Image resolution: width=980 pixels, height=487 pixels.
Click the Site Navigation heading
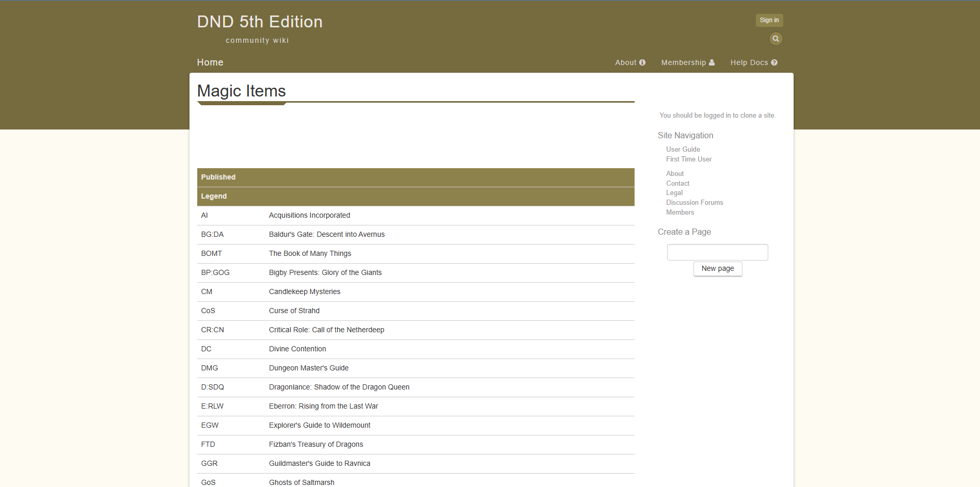685,136
